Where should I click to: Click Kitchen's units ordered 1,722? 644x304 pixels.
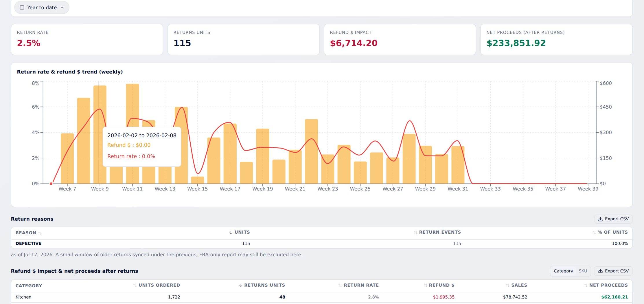(174, 297)
